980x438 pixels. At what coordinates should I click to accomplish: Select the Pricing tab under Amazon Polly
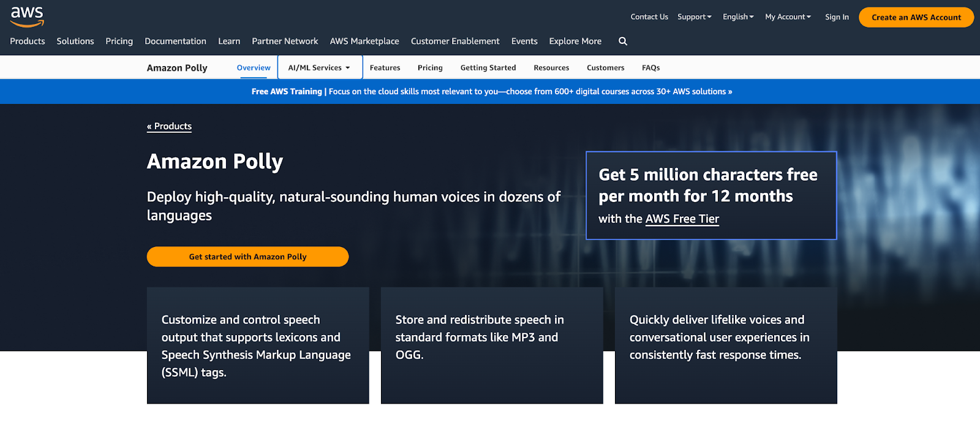[x=430, y=67]
